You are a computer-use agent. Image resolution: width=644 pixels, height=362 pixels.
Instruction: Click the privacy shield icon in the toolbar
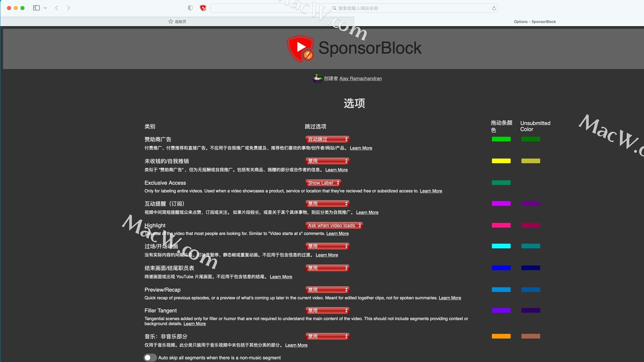190,8
